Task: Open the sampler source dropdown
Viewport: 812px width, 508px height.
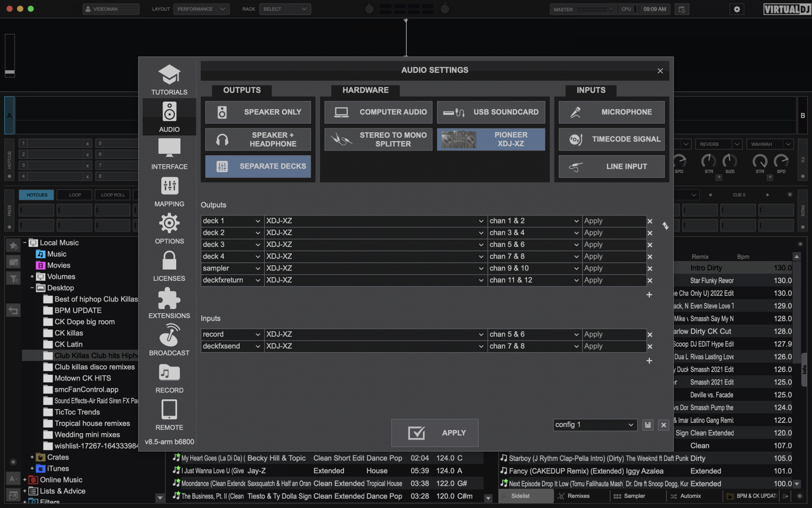Action: point(232,269)
